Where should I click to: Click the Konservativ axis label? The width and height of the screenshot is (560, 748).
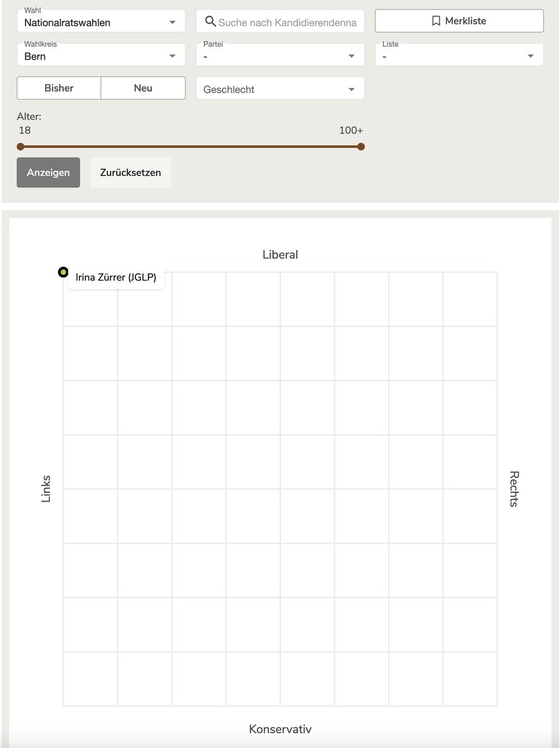tap(280, 729)
